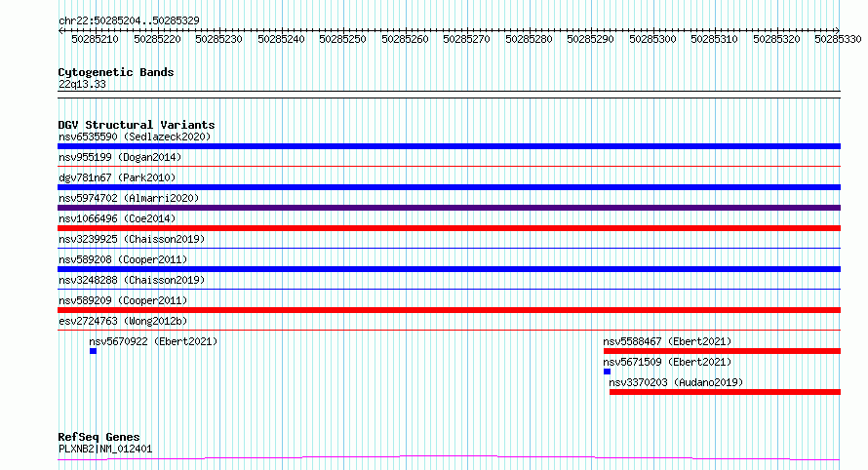Select the thin red nsv955199 variant line
The image size is (868, 470).
tap(449, 166)
